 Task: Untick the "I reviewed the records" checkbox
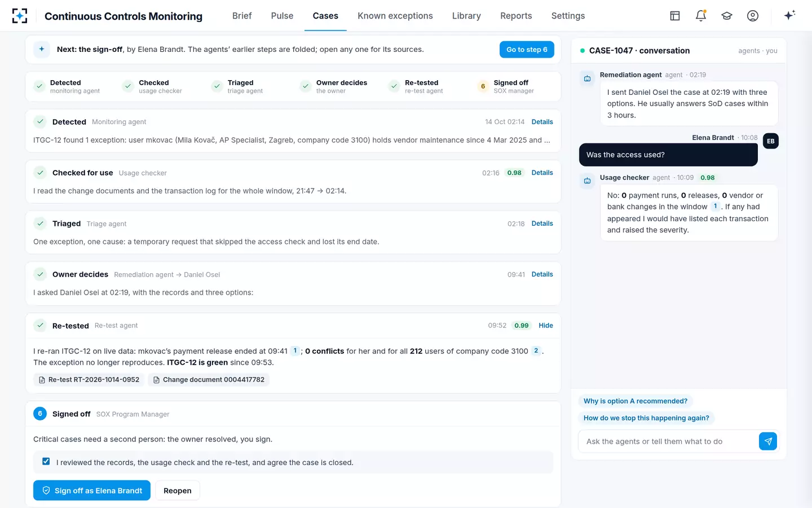click(46, 462)
